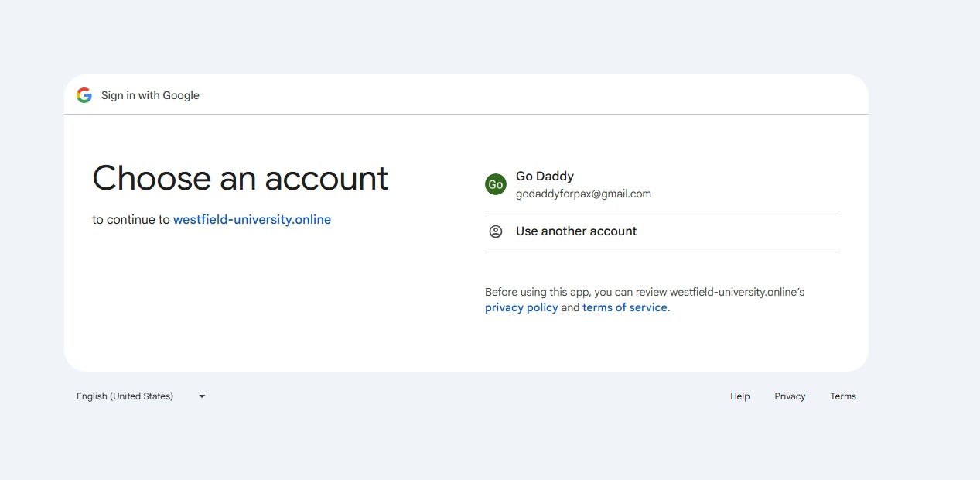Click the app review notice text

tap(644, 292)
